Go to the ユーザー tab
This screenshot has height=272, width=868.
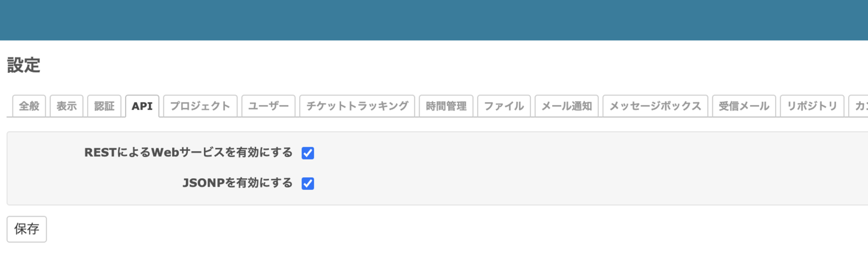tap(268, 106)
